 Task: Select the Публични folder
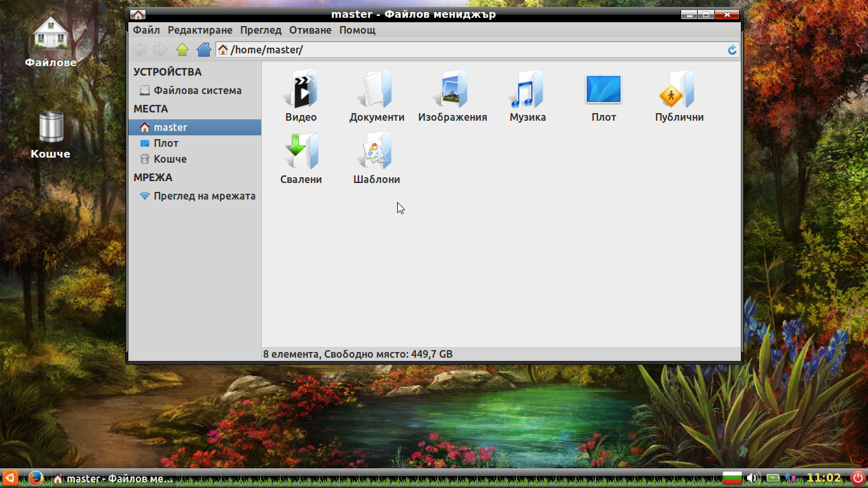coord(679,96)
